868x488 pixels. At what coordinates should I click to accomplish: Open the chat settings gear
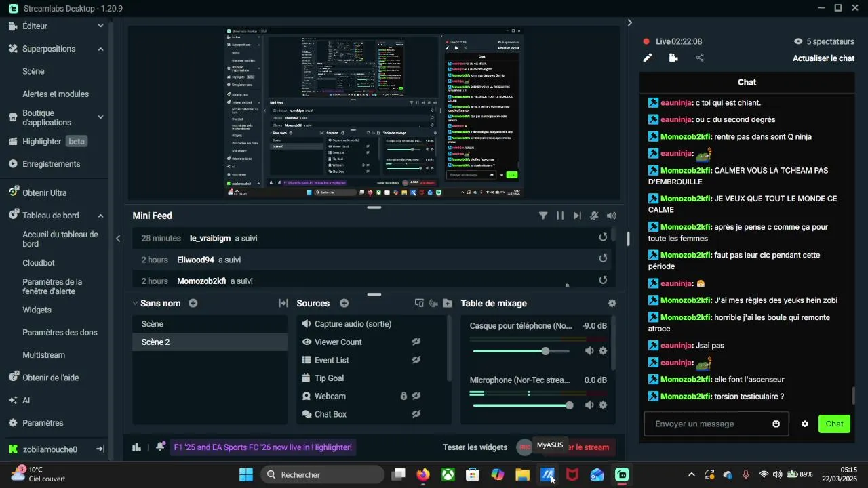[805, 424]
